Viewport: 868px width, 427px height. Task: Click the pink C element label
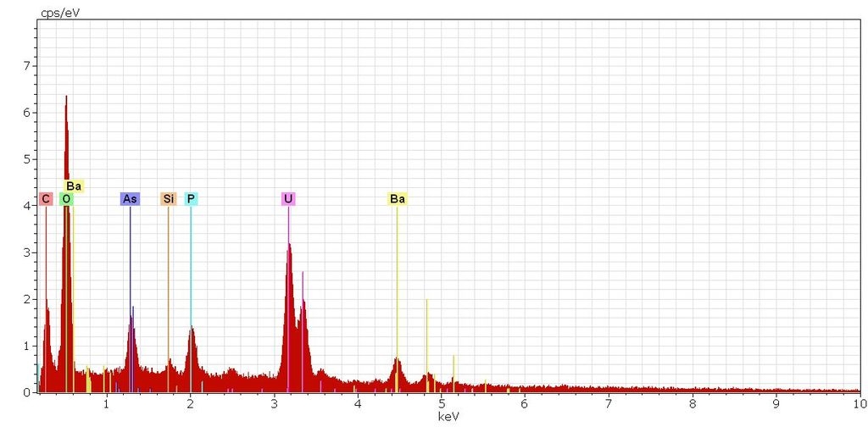[x=46, y=199]
